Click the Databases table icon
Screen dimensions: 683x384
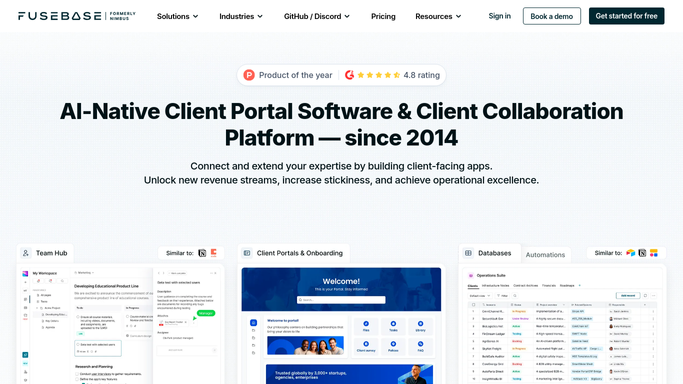(x=468, y=253)
